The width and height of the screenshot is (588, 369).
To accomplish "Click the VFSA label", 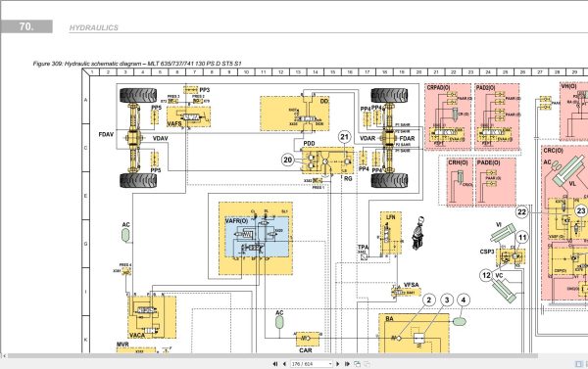I will point(412,285).
